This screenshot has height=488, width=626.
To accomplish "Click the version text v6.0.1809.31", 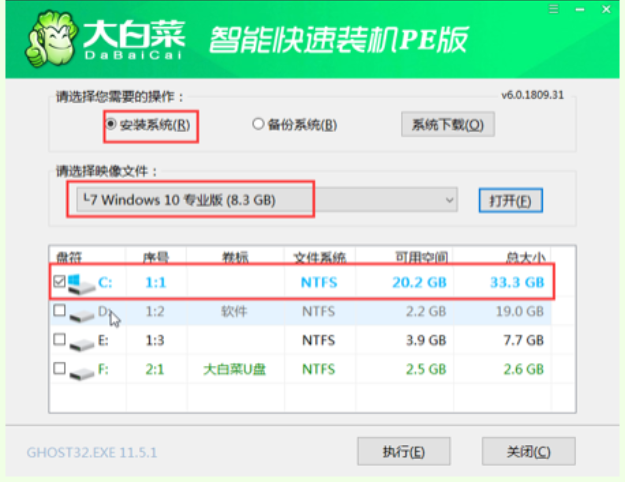I will click(533, 95).
